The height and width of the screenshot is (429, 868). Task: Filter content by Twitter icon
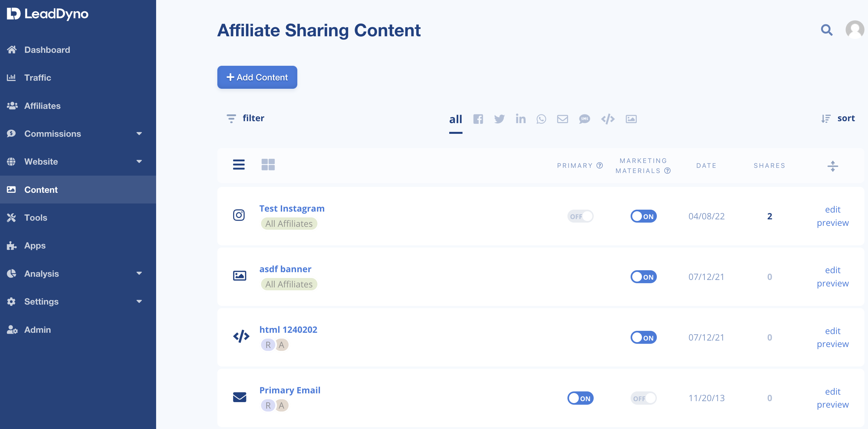point(499,119)
